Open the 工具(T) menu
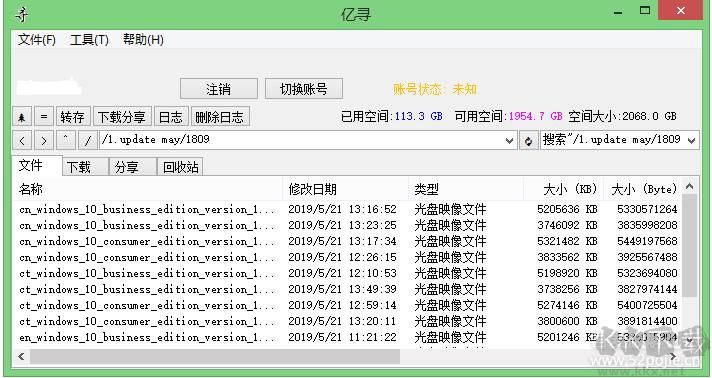 (x=89, y=40)
